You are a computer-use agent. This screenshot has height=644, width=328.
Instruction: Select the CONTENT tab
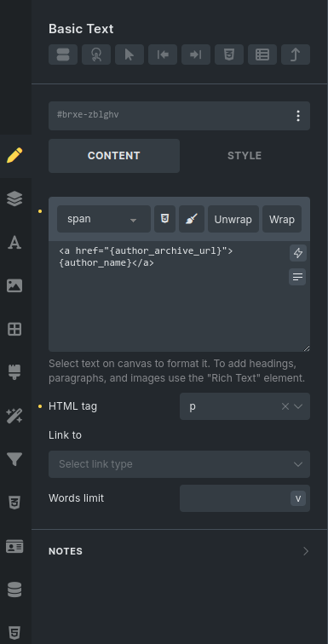point(114,156)
